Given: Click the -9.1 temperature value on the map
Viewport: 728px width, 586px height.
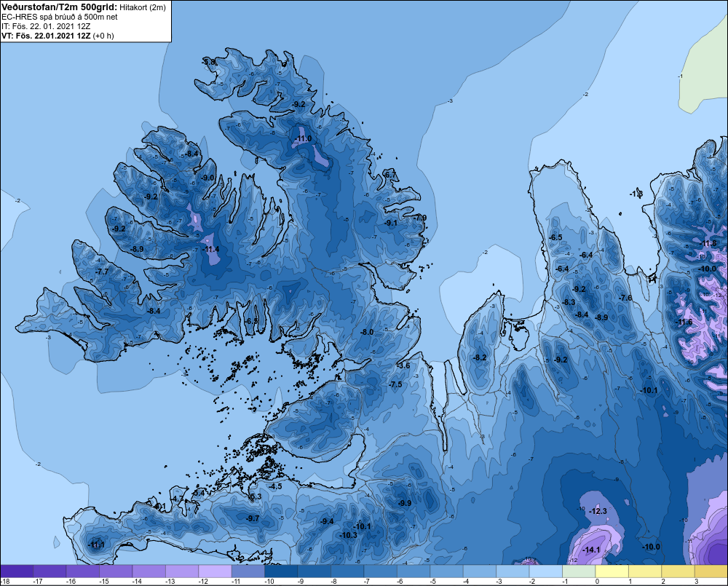Looking at the screenshot, I should 390,223.
